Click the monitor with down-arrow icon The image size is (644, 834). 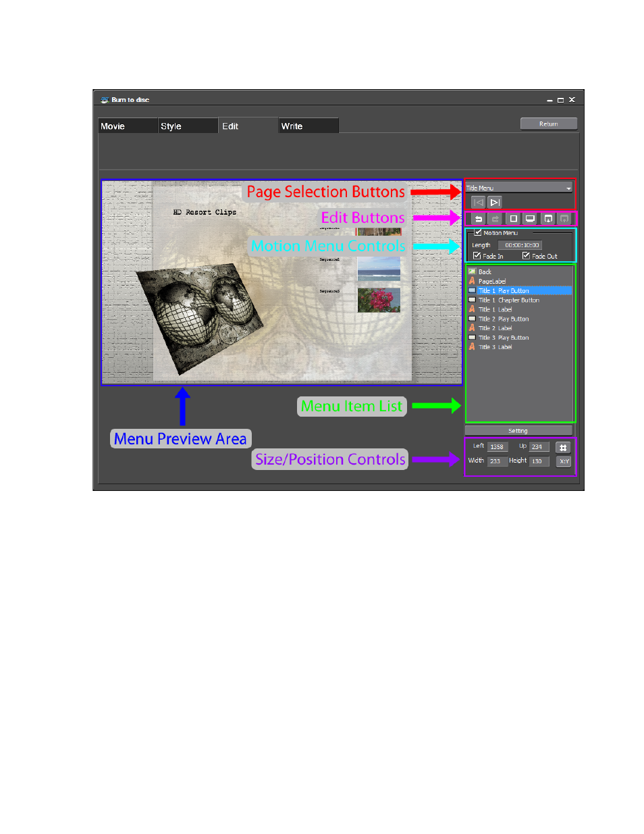(548, 219)
